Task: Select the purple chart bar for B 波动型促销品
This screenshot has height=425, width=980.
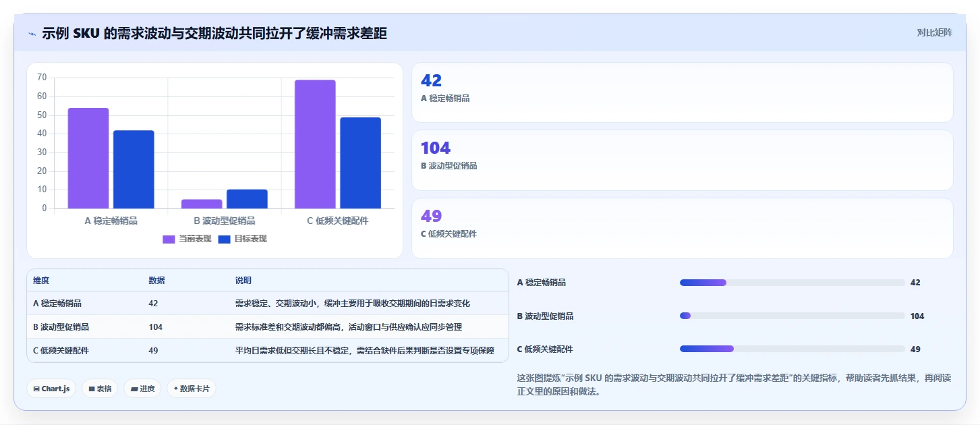Action: 202,204
